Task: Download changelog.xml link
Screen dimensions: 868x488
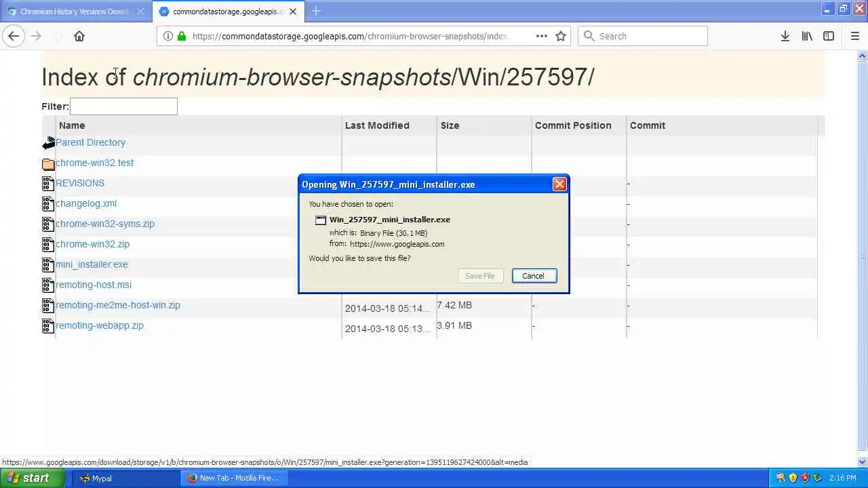Action: 86,203
